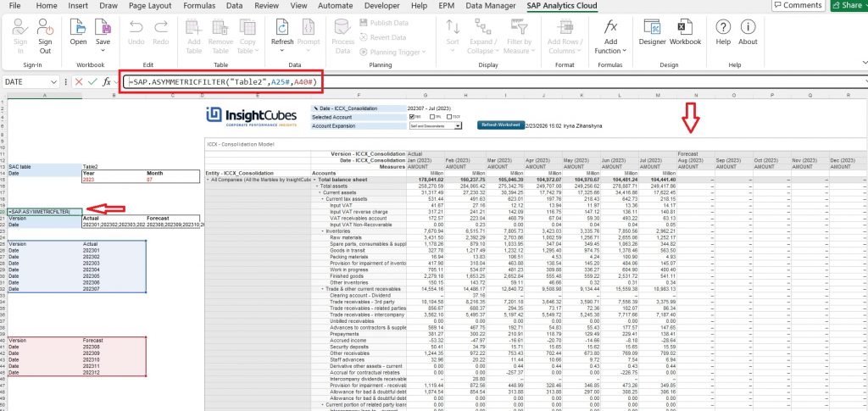Open the Save dropdown arrow

coord(103,51)
